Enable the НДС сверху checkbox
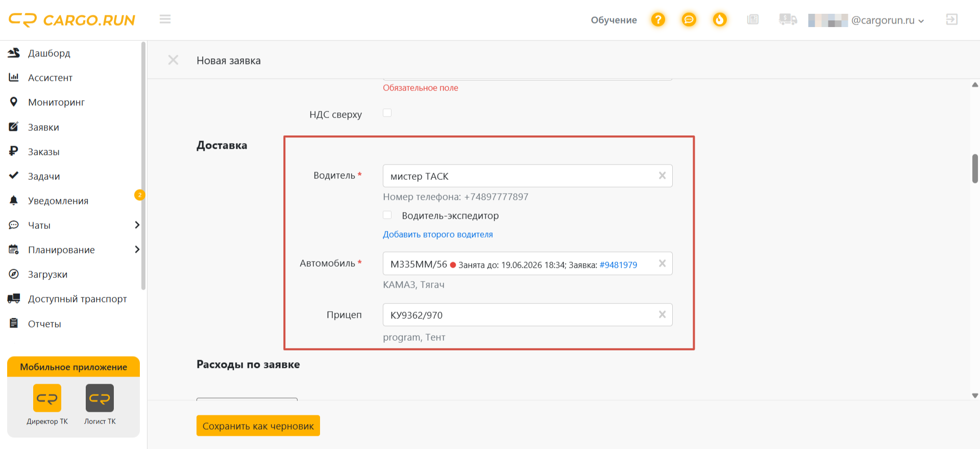 [387, 113]
